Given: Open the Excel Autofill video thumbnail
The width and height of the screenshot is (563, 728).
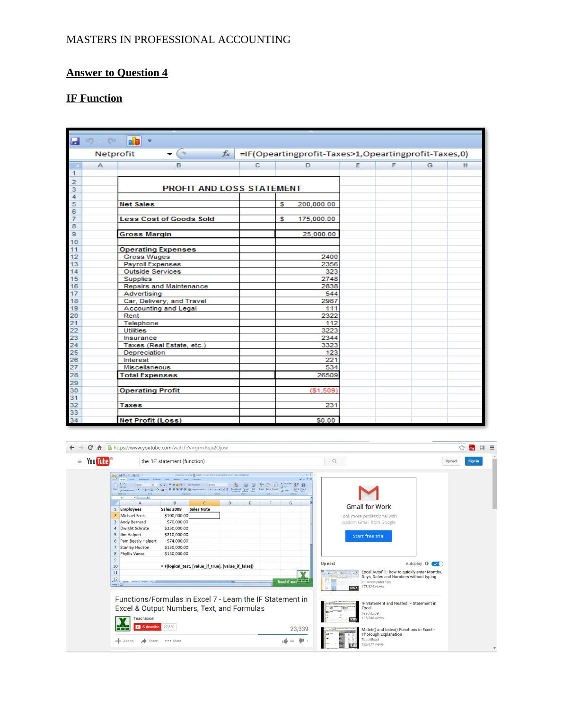Looking at the screenshot, I should [340, 580].
